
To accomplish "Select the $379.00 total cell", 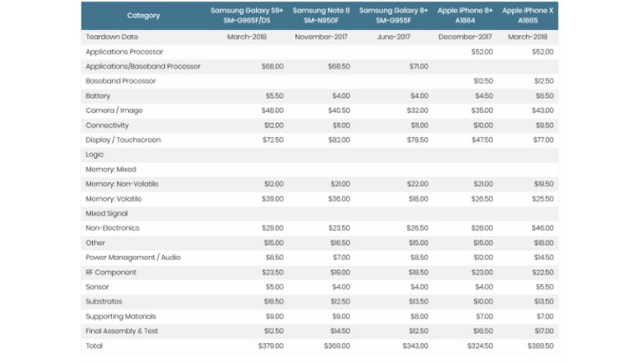I will point(270,345).
